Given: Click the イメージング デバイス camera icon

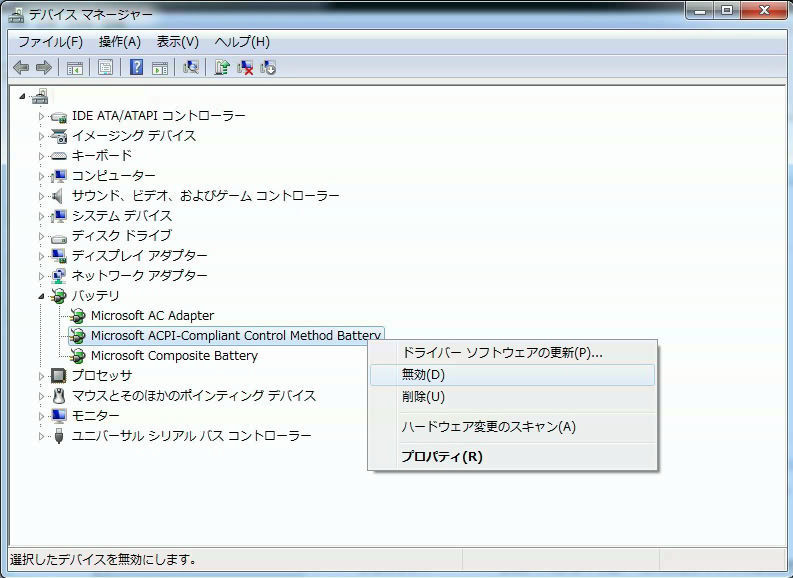Looking at the screenshot, I should point(59,136).
